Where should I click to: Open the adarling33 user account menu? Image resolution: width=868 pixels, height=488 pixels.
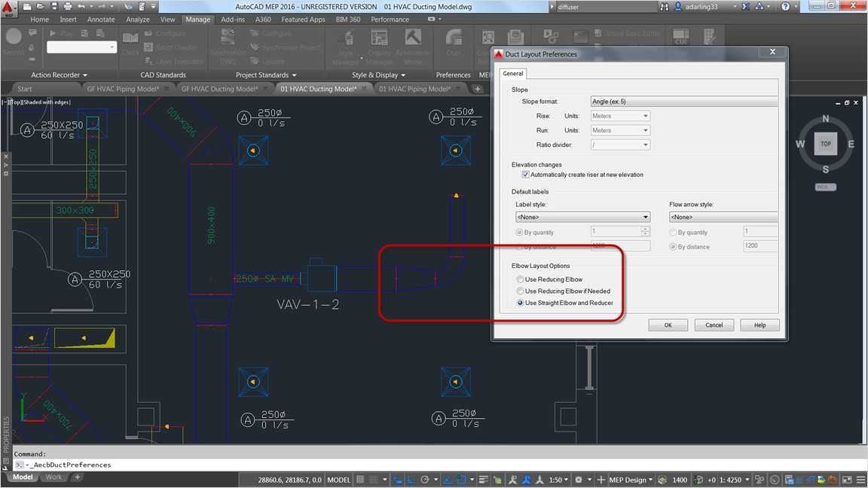(701, 7)
